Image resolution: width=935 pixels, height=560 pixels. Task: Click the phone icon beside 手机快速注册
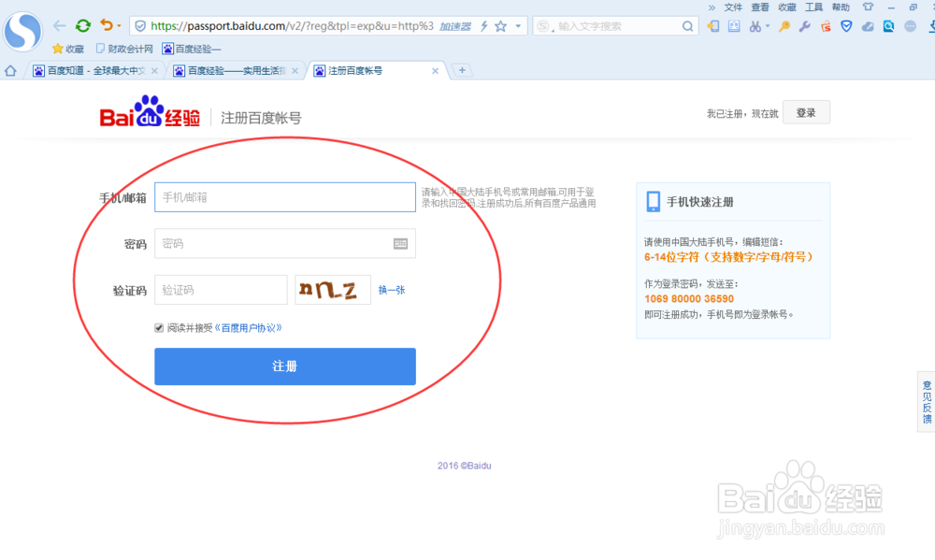click(654, 202)
